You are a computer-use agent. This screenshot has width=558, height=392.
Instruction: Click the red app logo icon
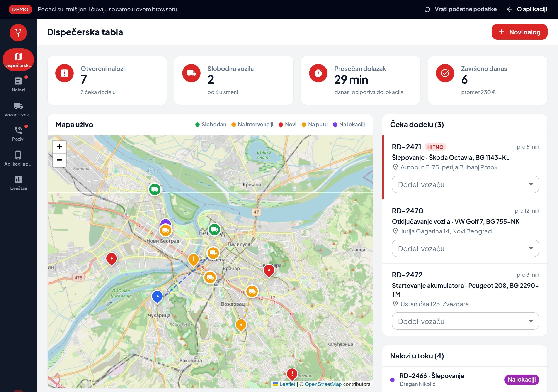pyautogui.click(x=18, y=32)
